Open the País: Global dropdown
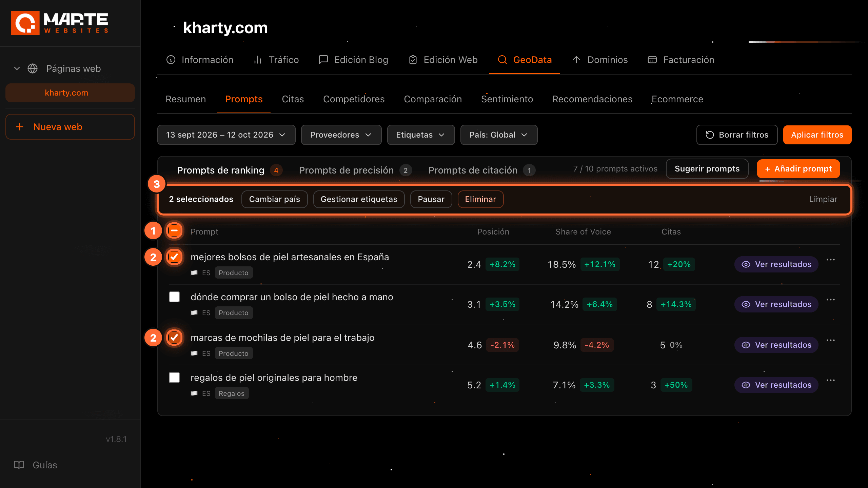Viewport: 868px width, 488px height. coord(499,135)
